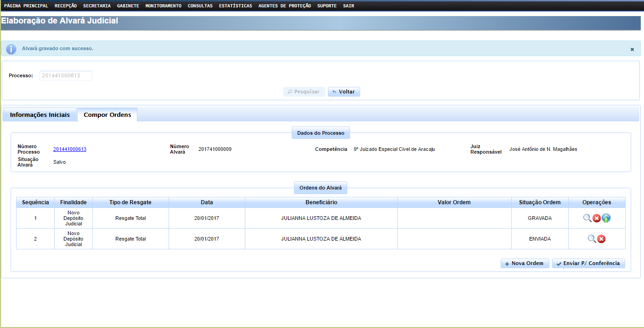Image resolution: width=644 pixels, height=328 pixels.
Task: Open the Secretaria menu
Action: pos(97,6)
